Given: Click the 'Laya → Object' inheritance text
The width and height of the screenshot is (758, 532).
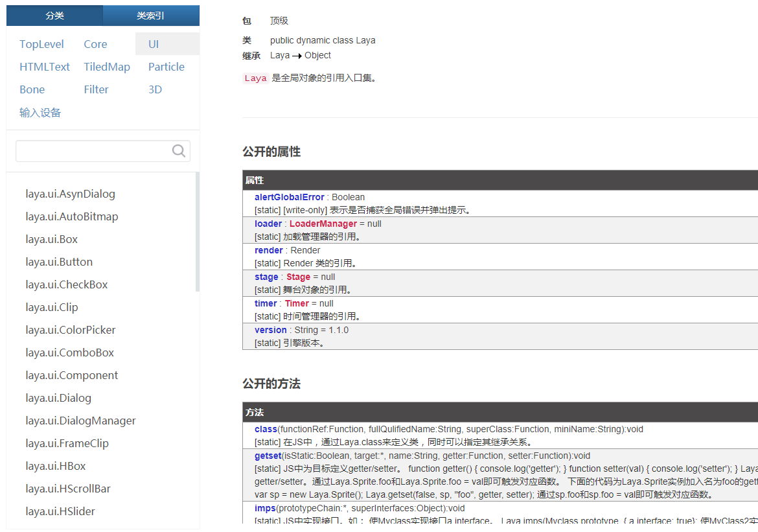Looking at the screenshot, I should 300,56.
